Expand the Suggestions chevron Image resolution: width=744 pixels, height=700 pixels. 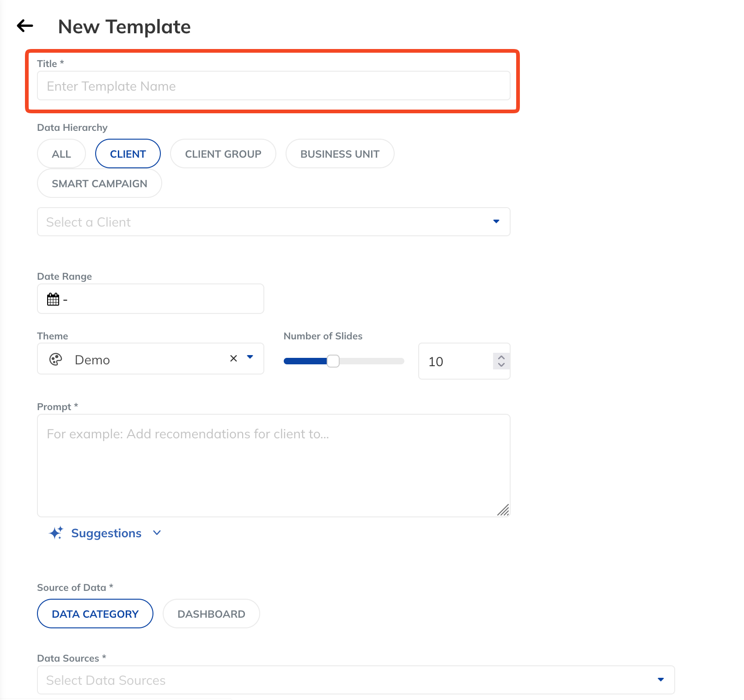click(x=157, y=533)
